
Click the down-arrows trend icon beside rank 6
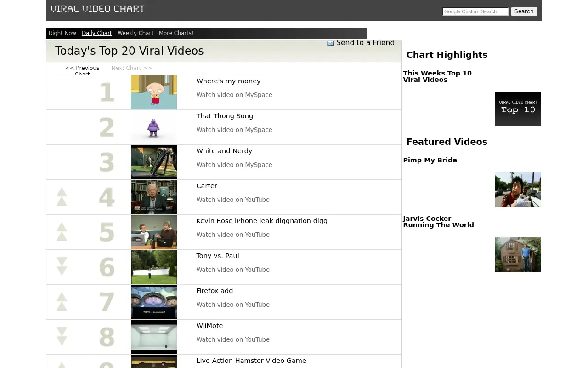[62, 267]
